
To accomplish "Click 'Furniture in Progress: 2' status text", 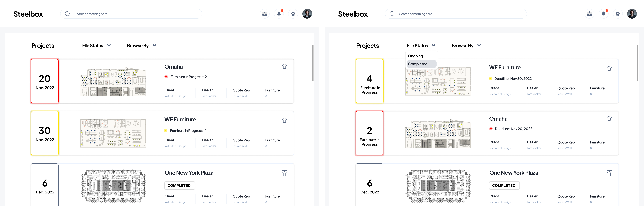I will point(189,77).
